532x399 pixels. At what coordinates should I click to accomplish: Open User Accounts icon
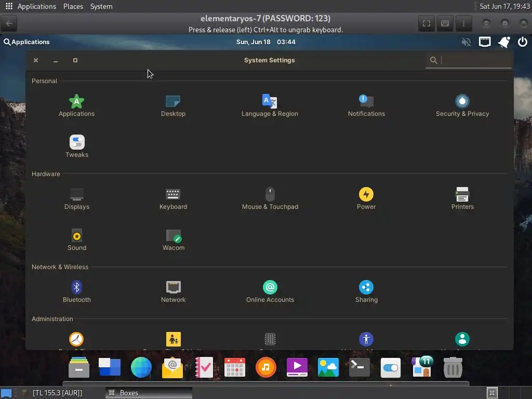tap(462, 339)
